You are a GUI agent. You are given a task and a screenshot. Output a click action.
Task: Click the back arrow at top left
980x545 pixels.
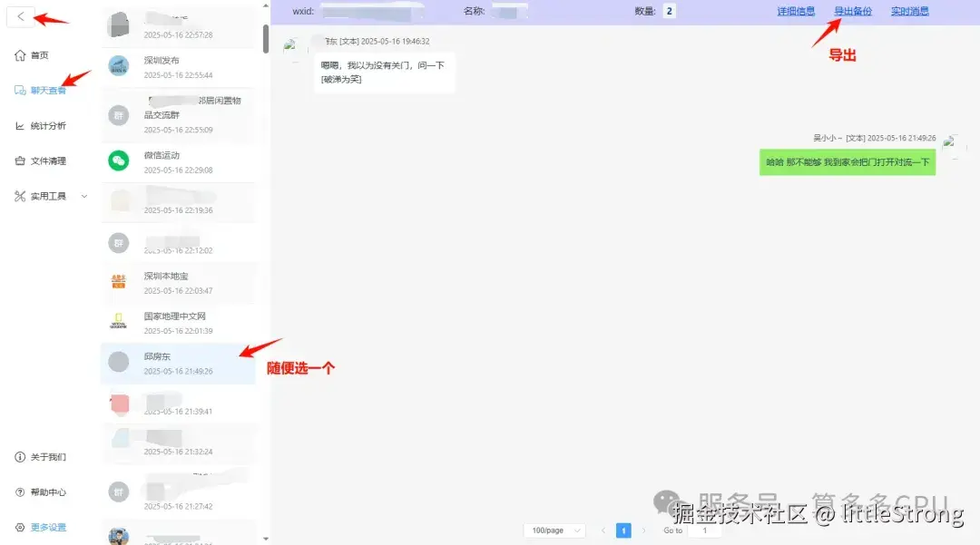20,15
